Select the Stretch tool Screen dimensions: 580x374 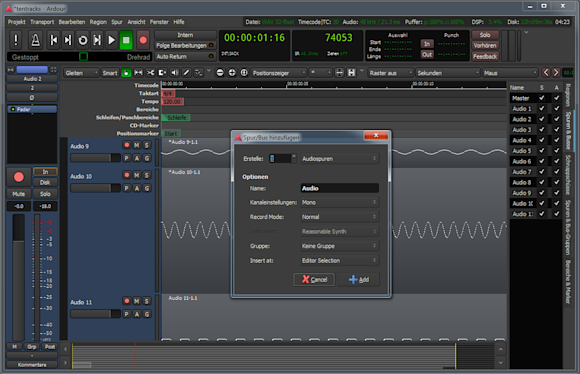(162, 73)
